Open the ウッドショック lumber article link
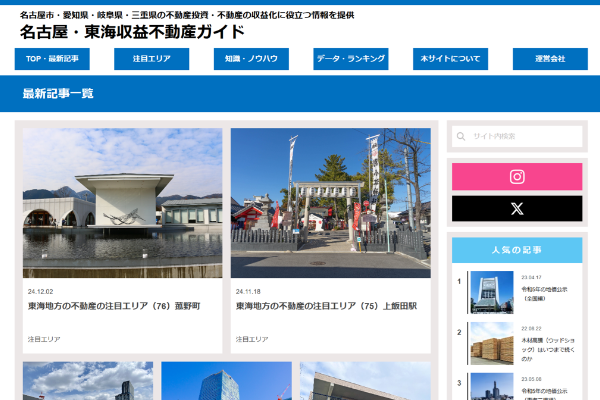 548,345
